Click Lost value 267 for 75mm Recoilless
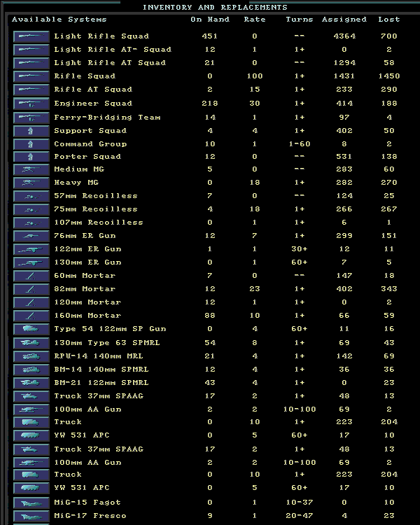The height and width of the screenshot is (525, 420). [x=389, y=209]
